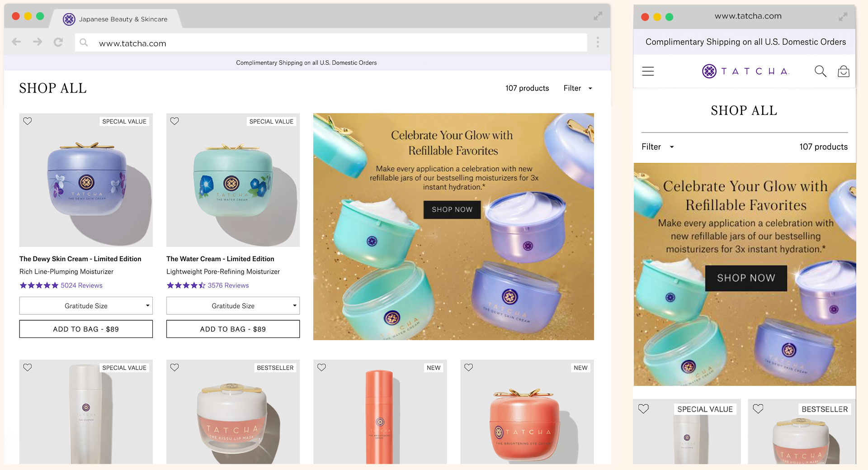Viewport: 868px width, 470px height.
Task: Expand the Filter dropdown in desktop view
Action: 577,88
